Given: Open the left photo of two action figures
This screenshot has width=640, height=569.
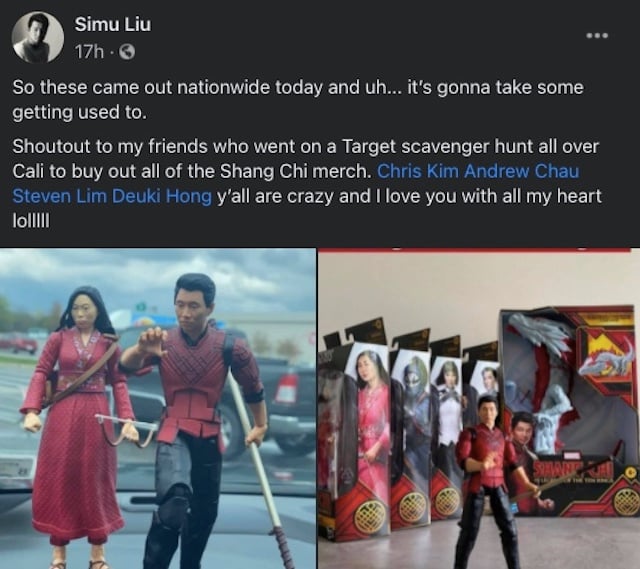Looking at the screenshot, I should click(158, 408).
